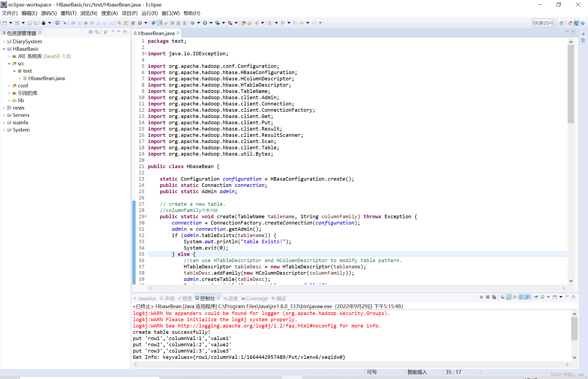Click the Coverage launch icon
588x379 pixels.
217,23
